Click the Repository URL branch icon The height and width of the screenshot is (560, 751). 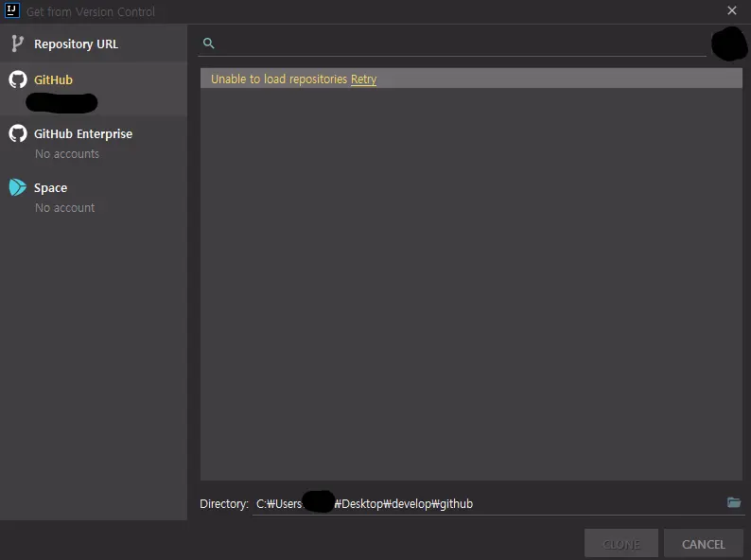click(x=17, y=44)
